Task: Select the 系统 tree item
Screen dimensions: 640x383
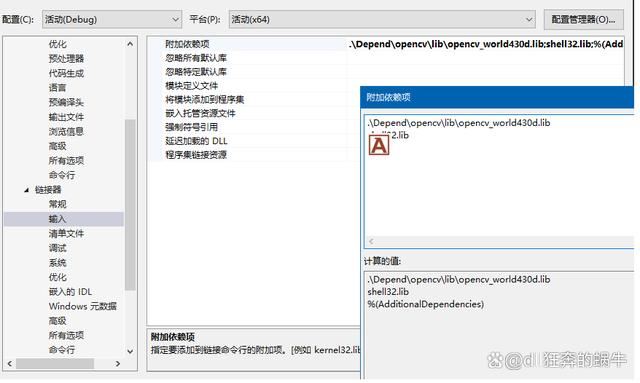Action: [x=57, y=263]
